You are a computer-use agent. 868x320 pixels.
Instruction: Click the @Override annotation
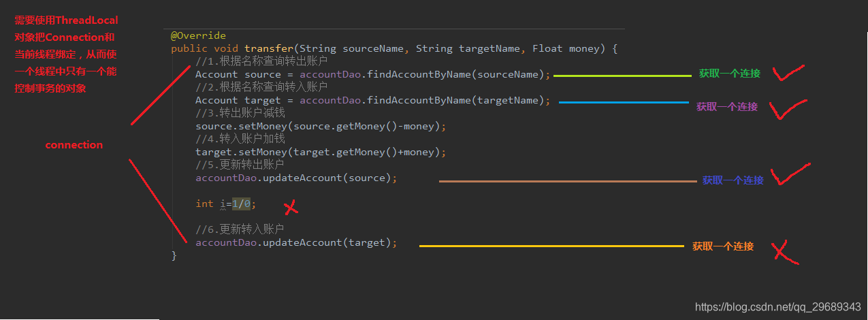click(198, 35)
